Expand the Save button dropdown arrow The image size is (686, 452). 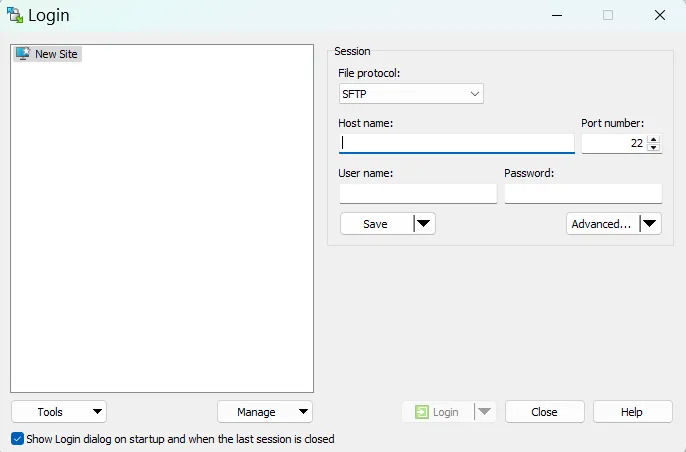pos(424,224)
